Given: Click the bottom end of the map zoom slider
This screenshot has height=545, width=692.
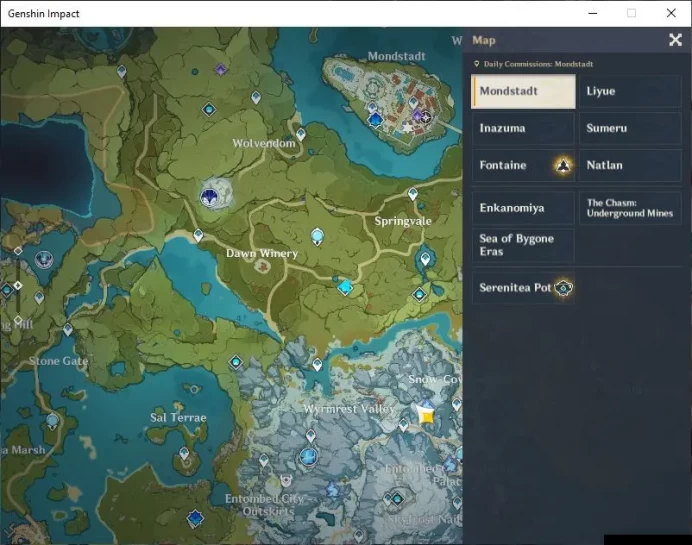Looking at the screenshot, I should [x=18, y=319].
